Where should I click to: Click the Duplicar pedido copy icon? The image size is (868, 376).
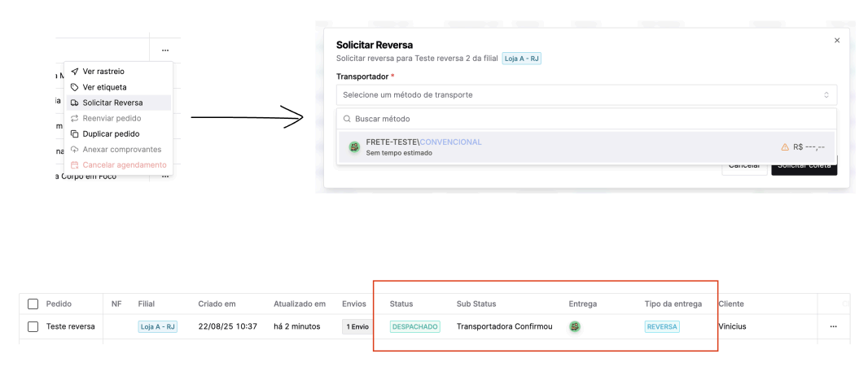coord(75,133)
